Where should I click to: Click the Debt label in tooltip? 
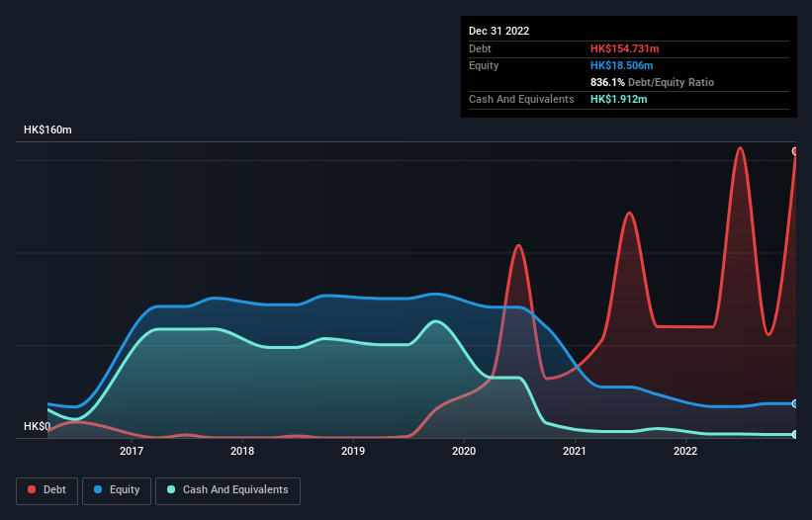(480, 48)
